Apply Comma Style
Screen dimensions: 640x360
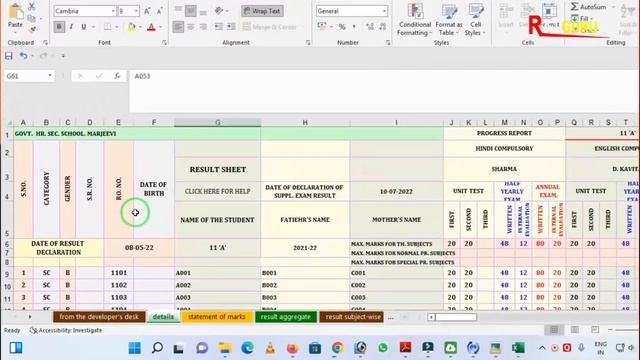(354, 27)
